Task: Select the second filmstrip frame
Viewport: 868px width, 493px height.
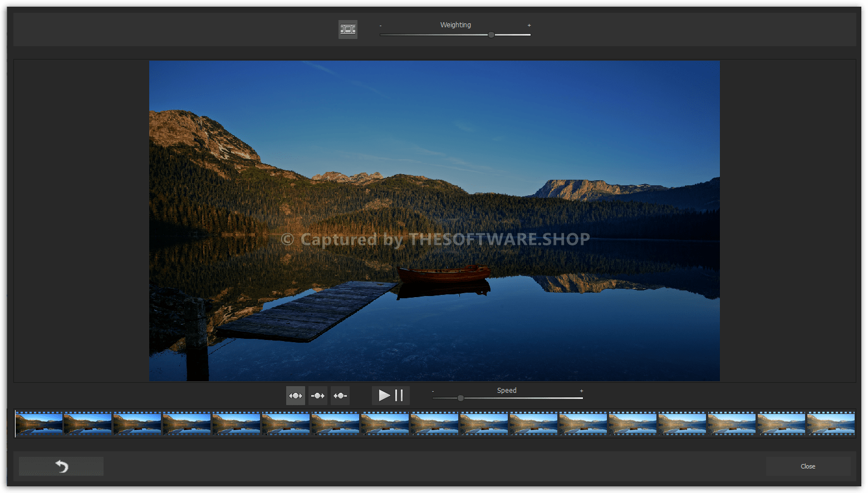Action: [88, 424]
